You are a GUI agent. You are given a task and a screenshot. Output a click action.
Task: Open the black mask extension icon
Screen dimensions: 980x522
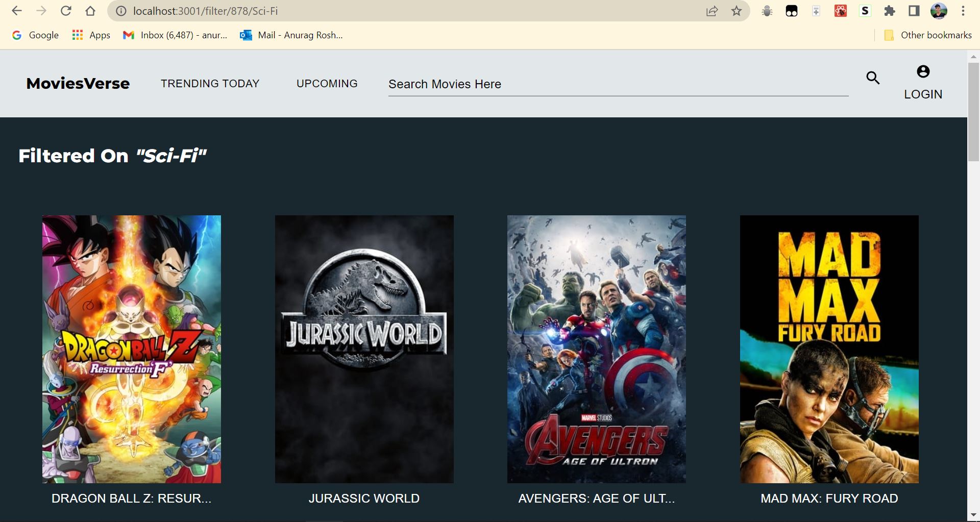tap(792, 11)
